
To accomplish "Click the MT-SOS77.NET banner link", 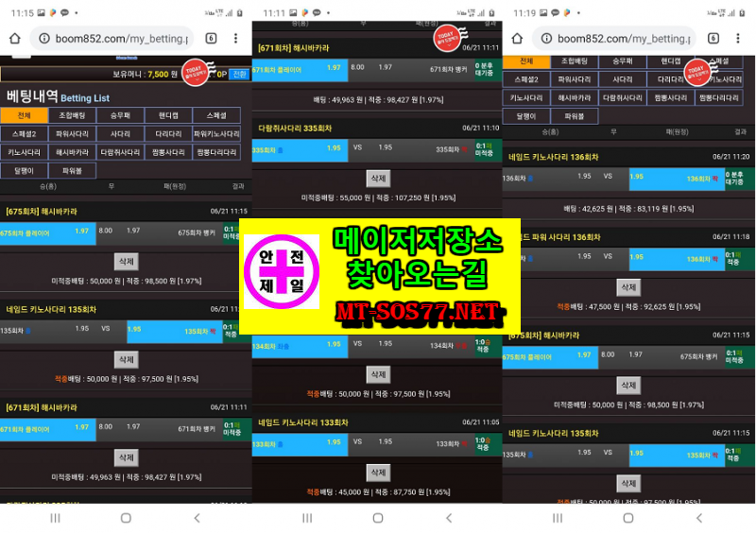I will [x=419, y=313].
